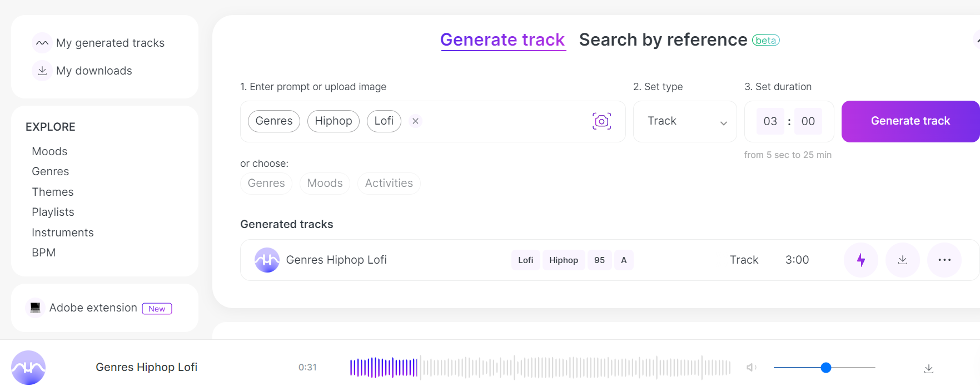980x386 pixels.
Task: Open Instruments in Explore sidebar
Action: coord(63,232)
